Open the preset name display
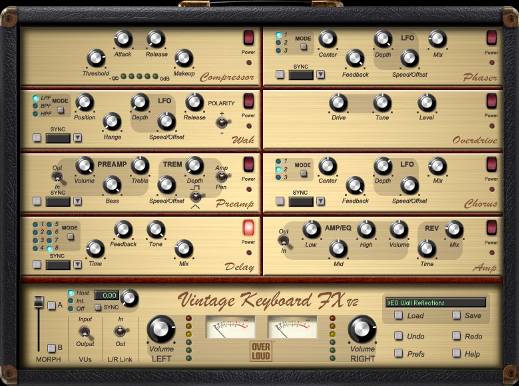519x386 pixels. (436, 302)
